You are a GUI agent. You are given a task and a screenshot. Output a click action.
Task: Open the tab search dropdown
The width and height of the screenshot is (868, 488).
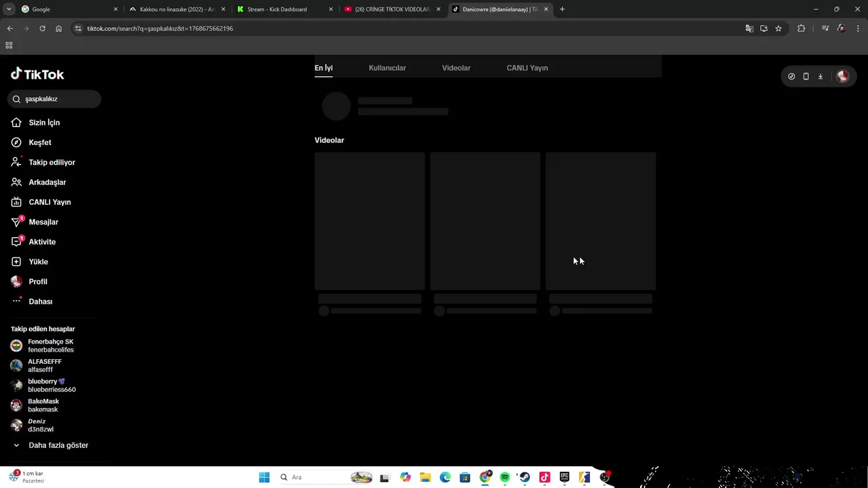pos(9,9)
